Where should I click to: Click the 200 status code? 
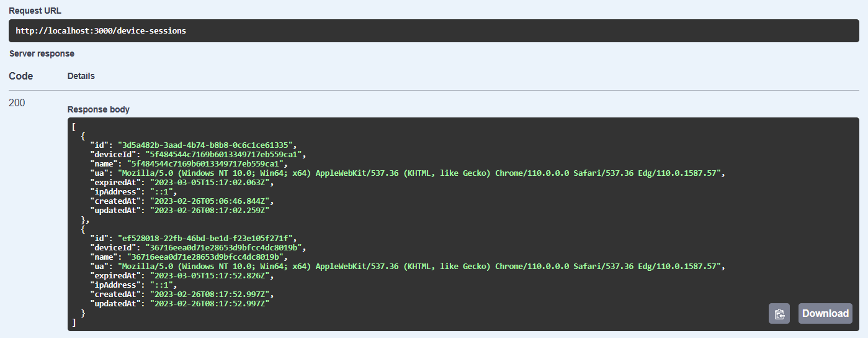point(17,103)
